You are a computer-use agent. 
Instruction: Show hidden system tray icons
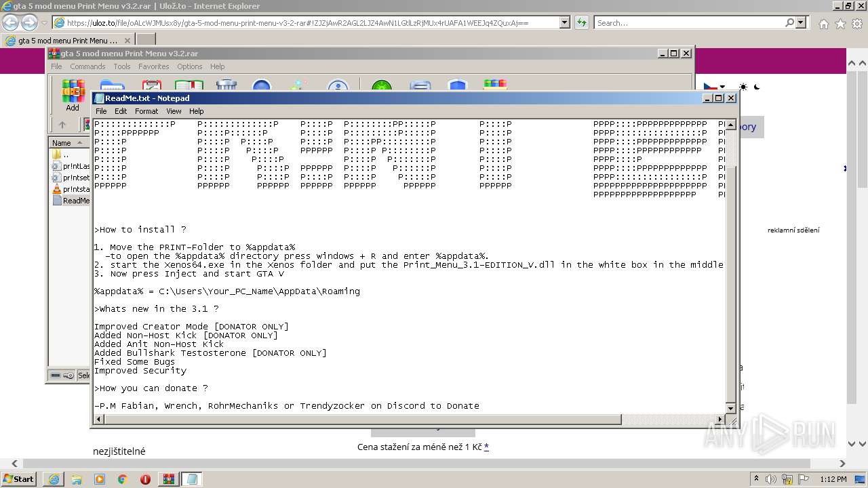coord(756,479)
